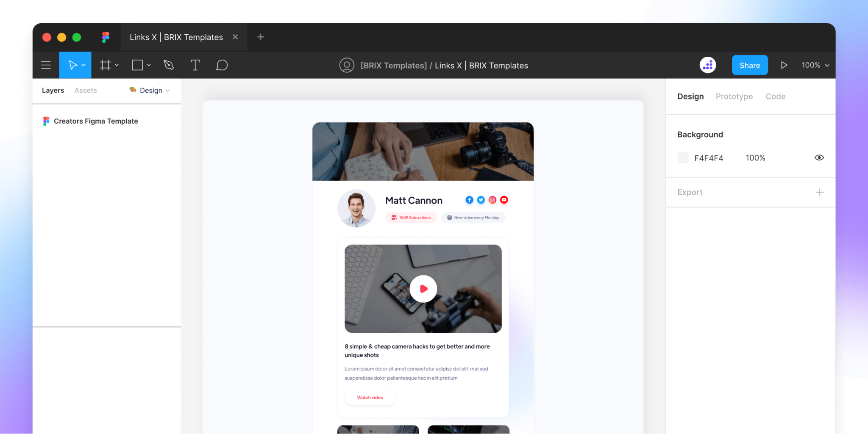
Task: Select the Text tool
Action: pos(195,65)
